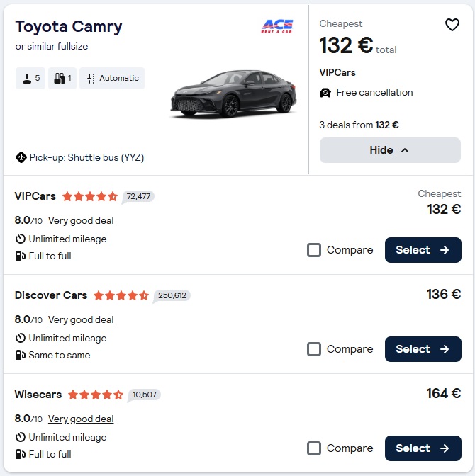Click VIPCars Unlimited mileage icon

click(20, 239)
